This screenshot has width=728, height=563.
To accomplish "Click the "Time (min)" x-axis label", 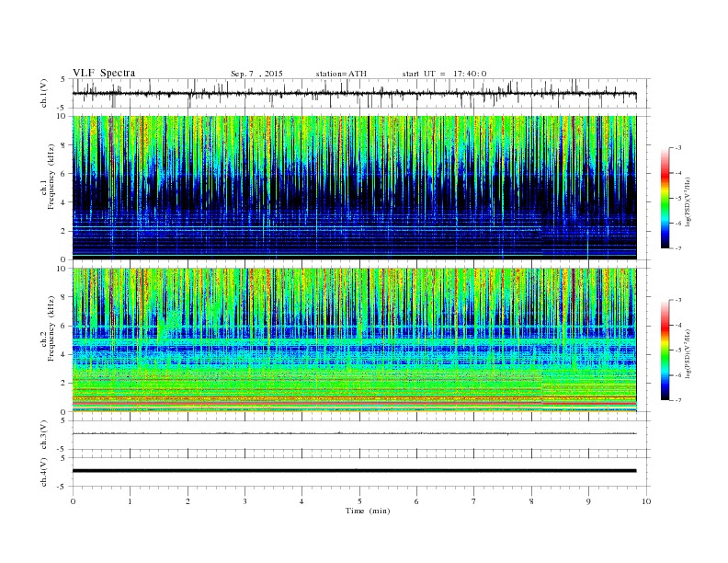I will (x=368, y=511).
